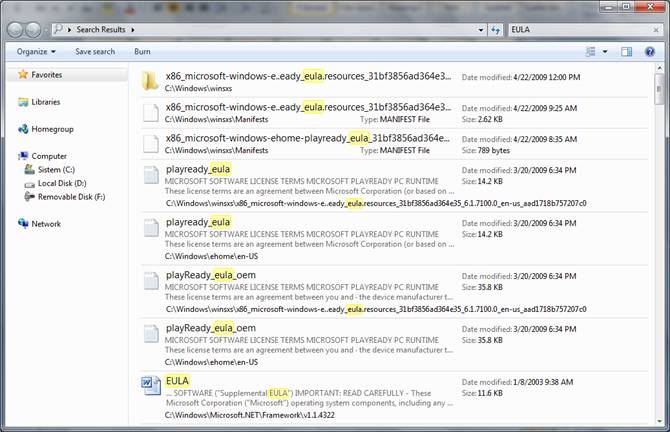Click the results list scrollbar thumb
This screenshot has height=432, width=670.
tap(659, 89)
